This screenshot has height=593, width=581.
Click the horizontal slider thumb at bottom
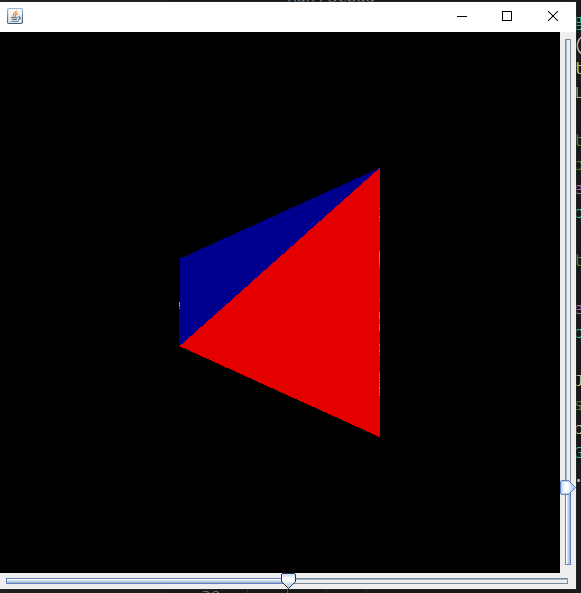pyautogui.click(x=288, y=581)
